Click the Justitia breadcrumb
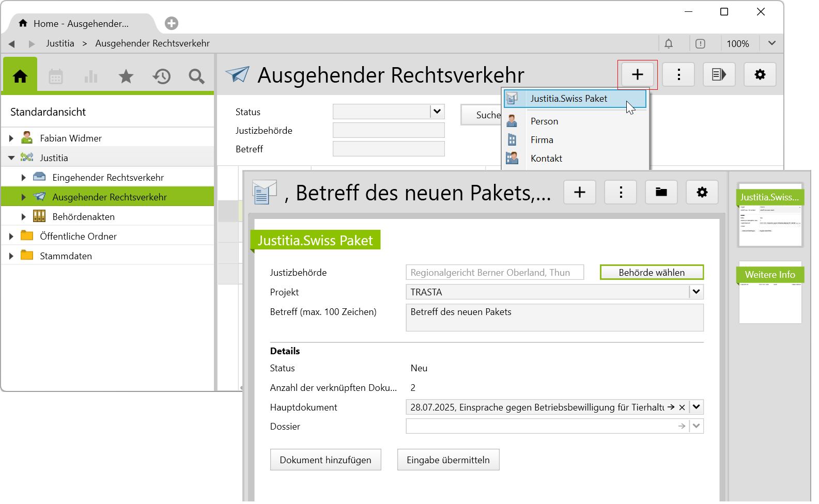Image resolution: width=819 pixels, height=504 pixels. pos(60,43)
